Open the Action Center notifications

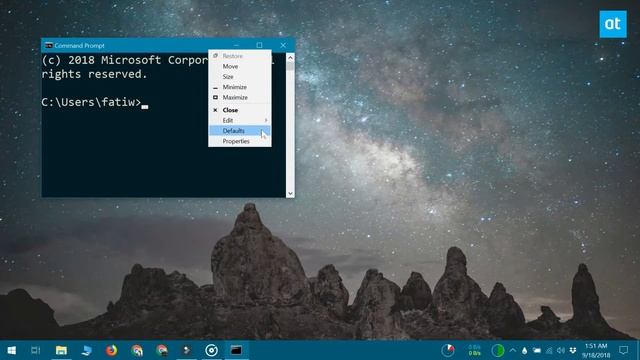(623, 350)
